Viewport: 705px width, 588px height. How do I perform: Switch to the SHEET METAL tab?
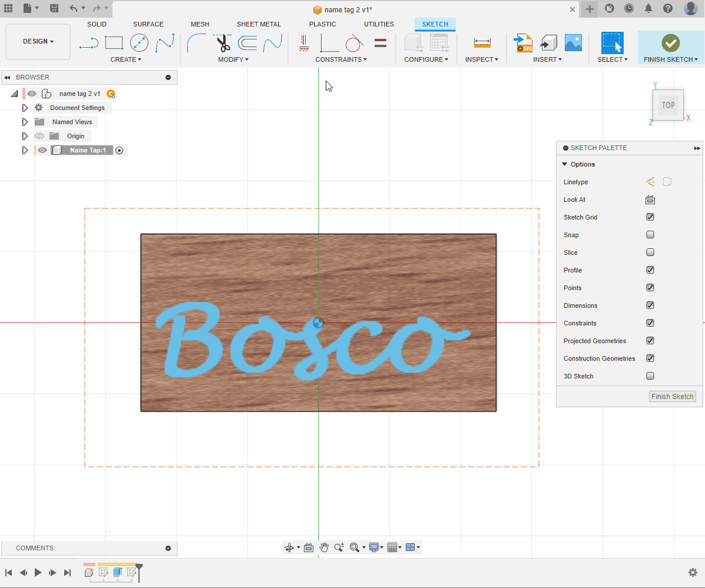pos(259,24)
